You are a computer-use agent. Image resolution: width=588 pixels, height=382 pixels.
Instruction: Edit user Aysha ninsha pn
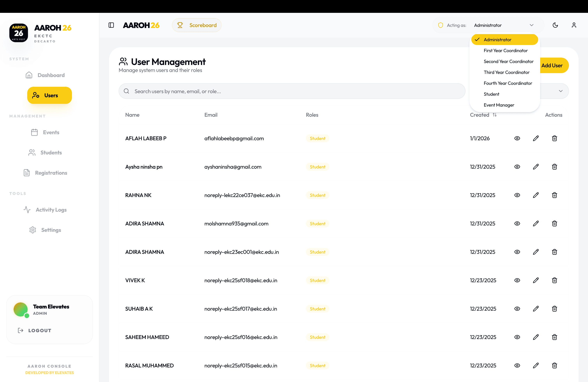click(536, 167)
